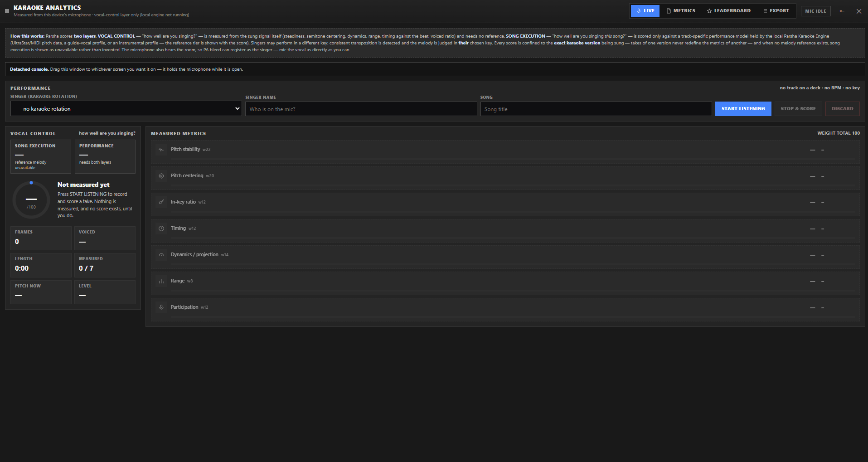Click the list icon in EXPORT tab

click(x=765, y=11)
